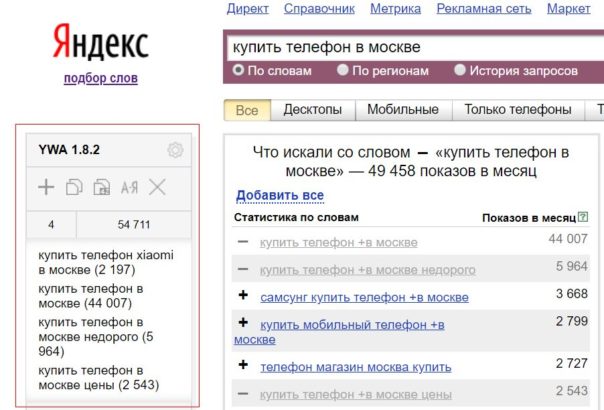
Task: Click YWA copy with frequencies icon
Action: click(102, 187)
